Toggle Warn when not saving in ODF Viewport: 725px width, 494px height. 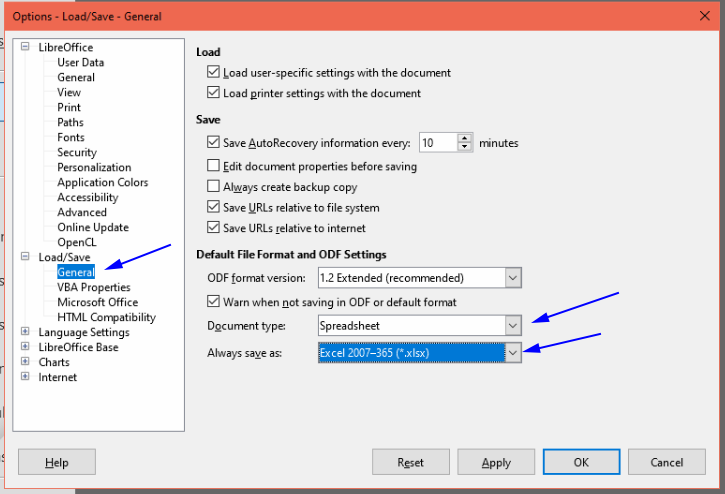tap(213, 301)
